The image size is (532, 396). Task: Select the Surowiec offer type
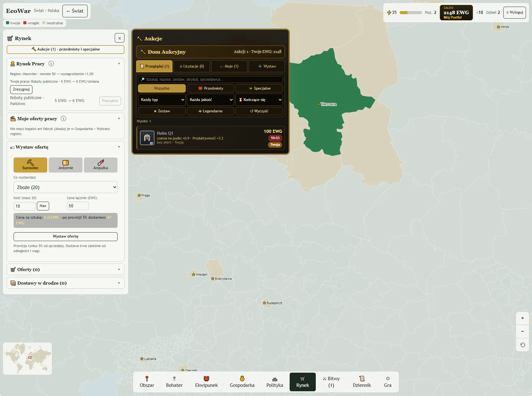pos(30,165)
